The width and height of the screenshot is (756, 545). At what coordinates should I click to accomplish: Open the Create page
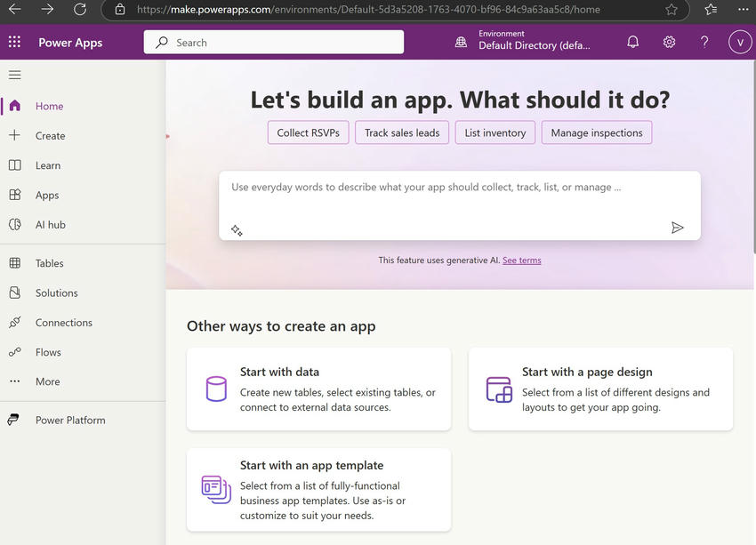(50, 136)
